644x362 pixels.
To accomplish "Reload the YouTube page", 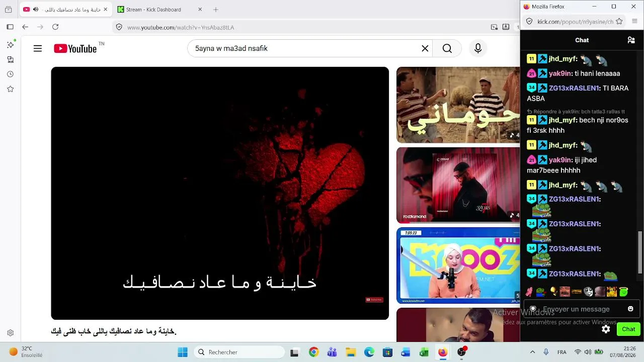I will pos(55,27).
